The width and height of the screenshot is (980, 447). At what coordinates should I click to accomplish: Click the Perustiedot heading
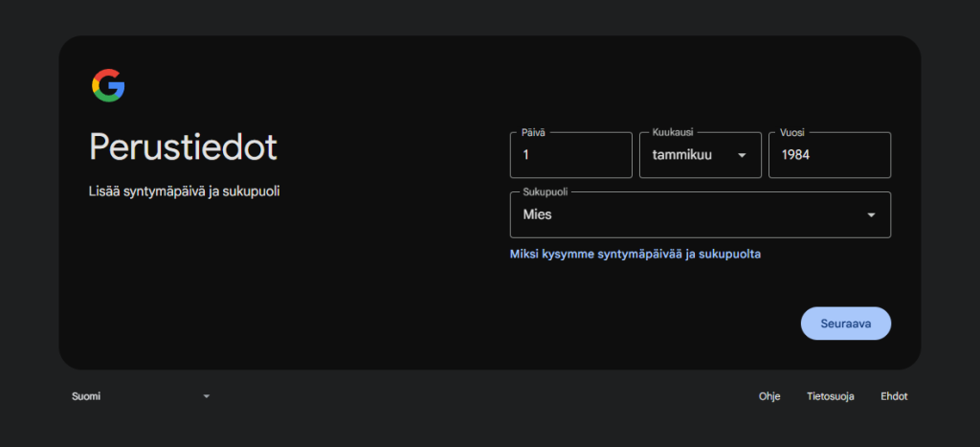(183, 147)
